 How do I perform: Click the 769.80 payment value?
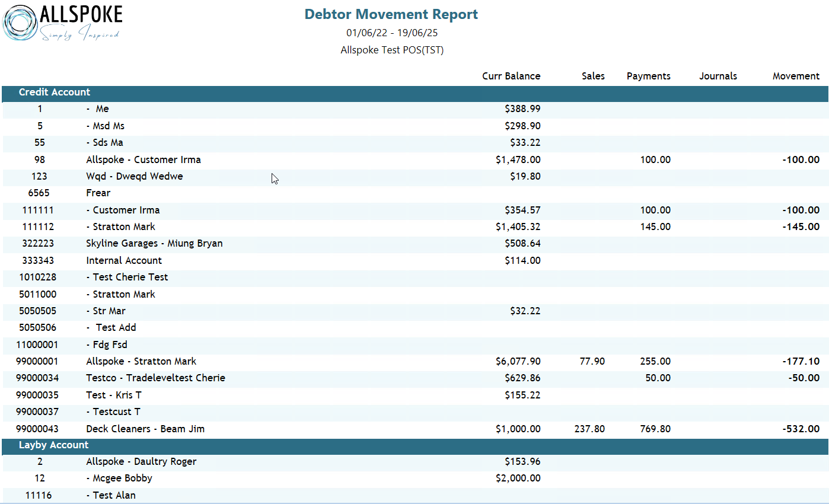(x=655, y=429)
